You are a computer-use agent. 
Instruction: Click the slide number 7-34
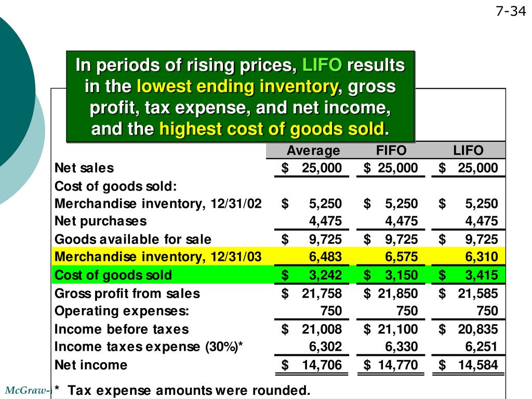pos(511,11)
